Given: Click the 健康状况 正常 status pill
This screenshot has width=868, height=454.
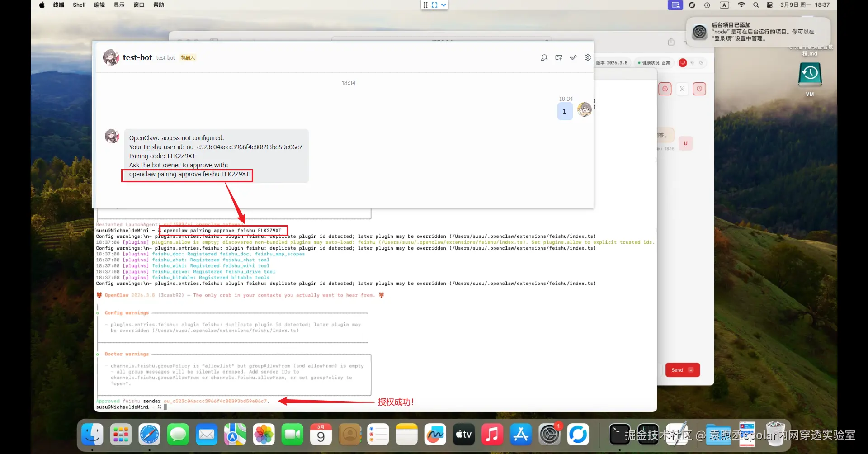Looking at the screenshot, I should point(654,63).
